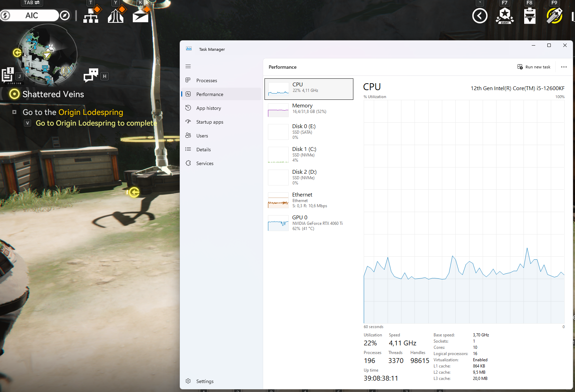The width and height of the screenshot is (575, 392).
Task: Open Task Manager Settings
Action: pos(221,381)
